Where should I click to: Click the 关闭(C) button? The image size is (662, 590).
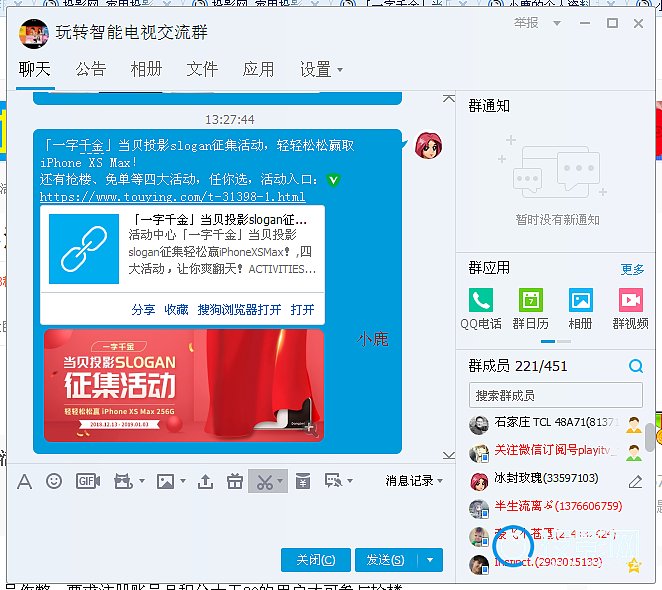click(x=316, y=560)
